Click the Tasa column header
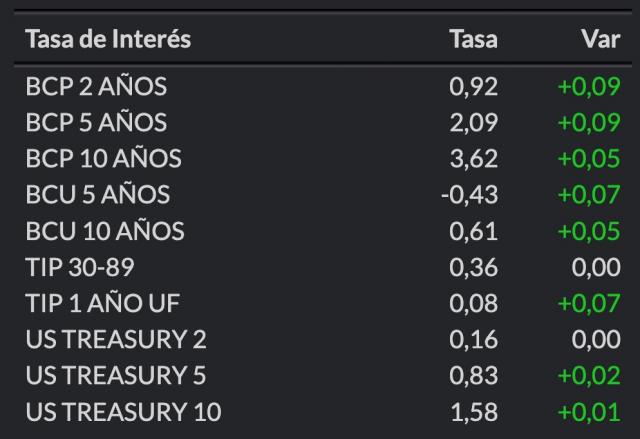Image resolution: width=640 pixels, height=439 pixels. coord(474,39)
